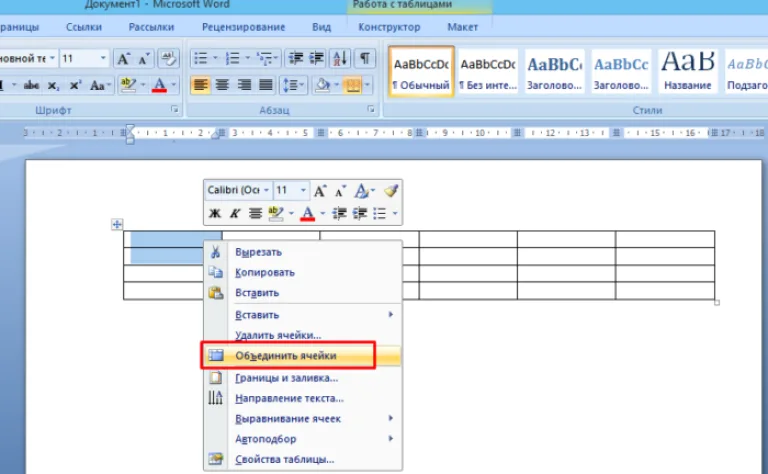Image resolution: width=768 pixels, height=474 pixels.
Task: Click Format Painter brush in mini toolbar
Action: pyautogui.click(x=391, y=191)
